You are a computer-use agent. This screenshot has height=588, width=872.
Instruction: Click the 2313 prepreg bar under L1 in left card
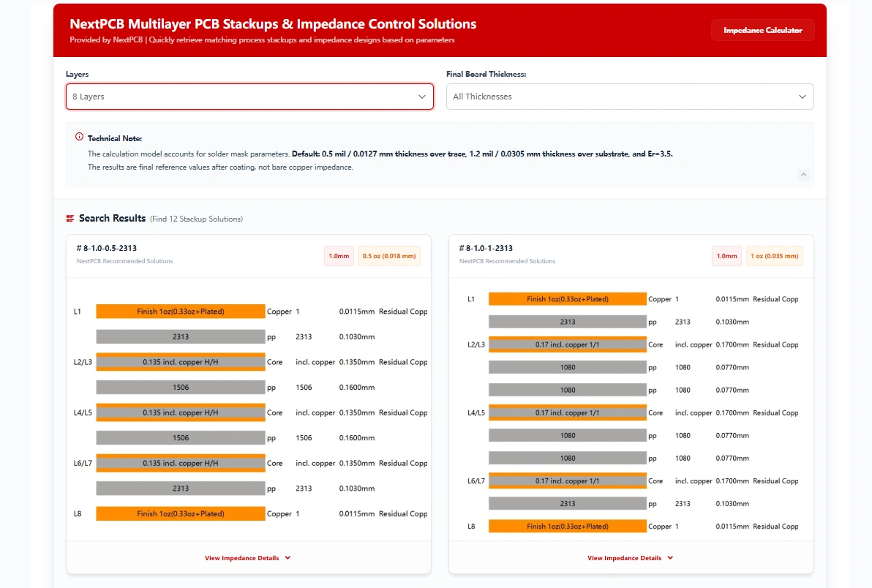[x=181, y=337]
